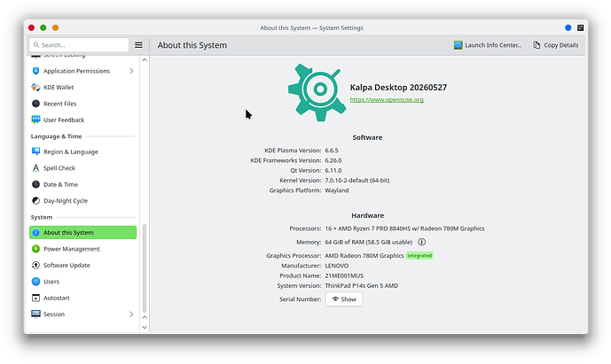This screenshot has width=611, height=364.
Task: Click the Power Management green icon
Action: point(35,249)
